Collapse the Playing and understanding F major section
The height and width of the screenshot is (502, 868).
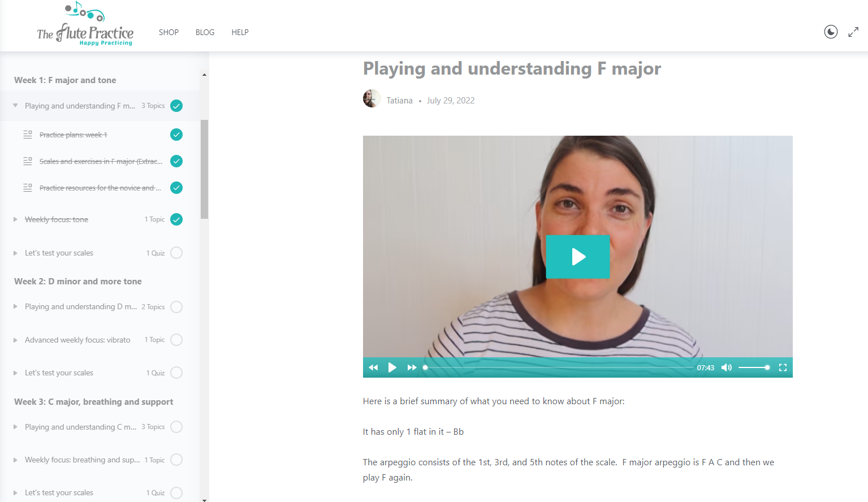point(15,106)
